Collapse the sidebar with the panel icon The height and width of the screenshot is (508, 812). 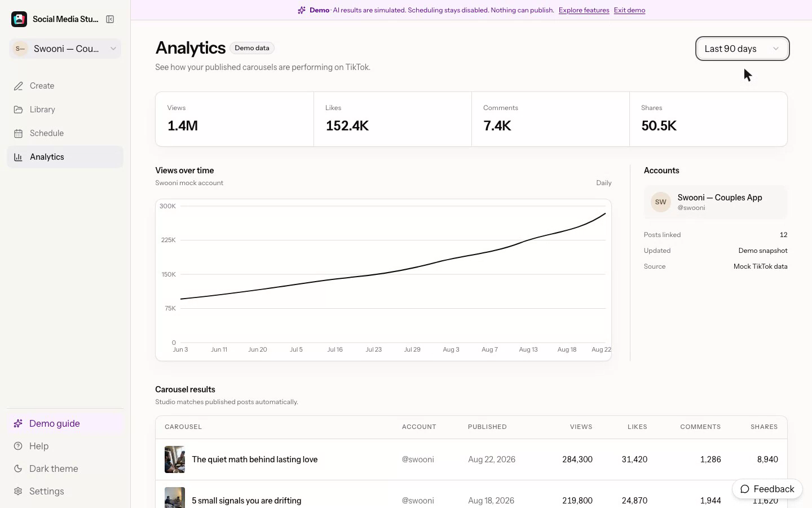point(110,19)
